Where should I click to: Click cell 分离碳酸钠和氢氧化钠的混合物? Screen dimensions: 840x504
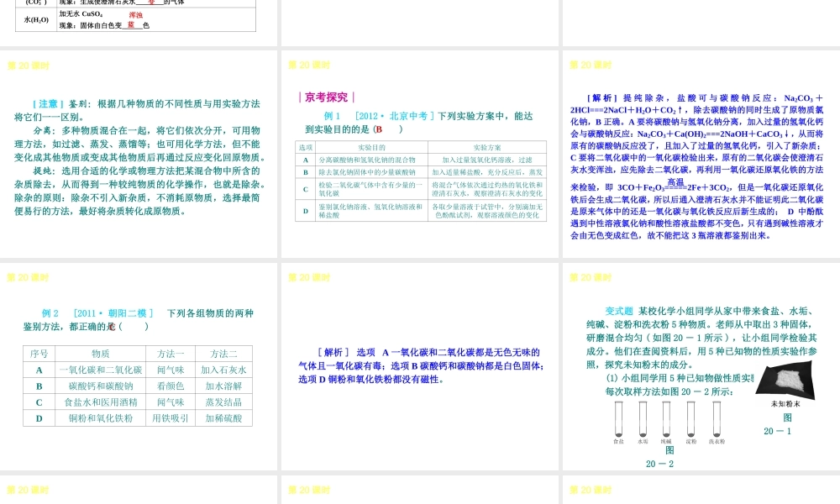coord(371,160)
